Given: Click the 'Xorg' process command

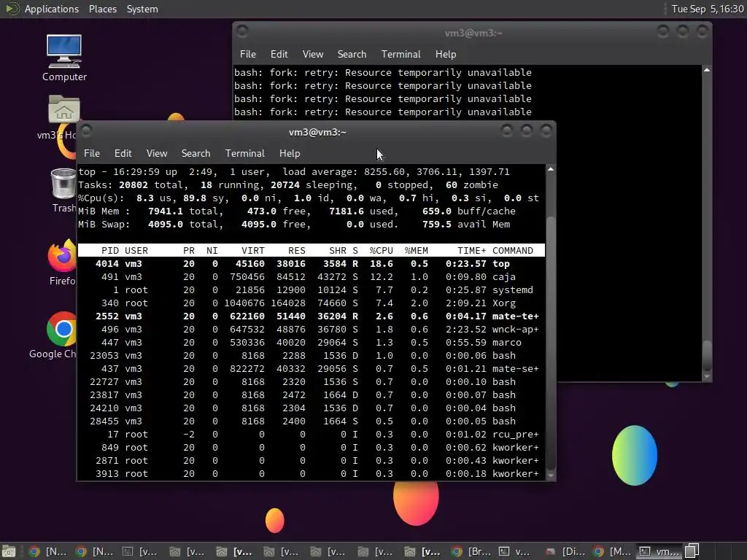Looking at the screenshot, I should tap(504, 303).
